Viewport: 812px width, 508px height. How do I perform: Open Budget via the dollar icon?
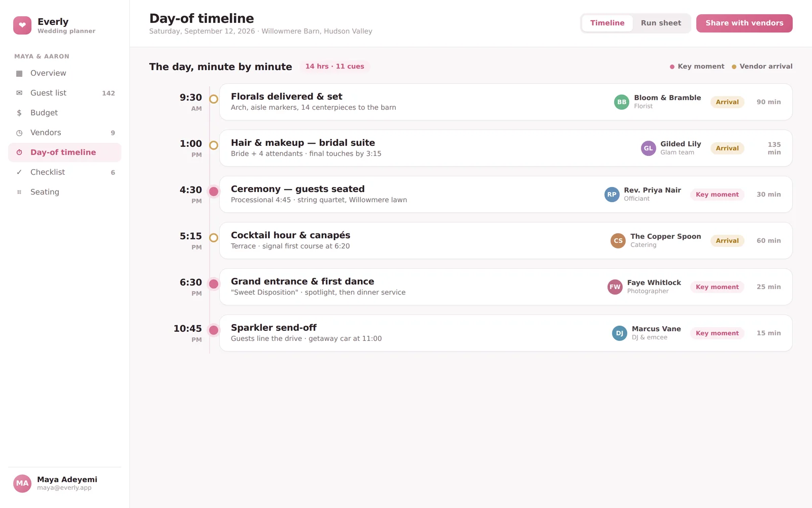tap(19, 113)
